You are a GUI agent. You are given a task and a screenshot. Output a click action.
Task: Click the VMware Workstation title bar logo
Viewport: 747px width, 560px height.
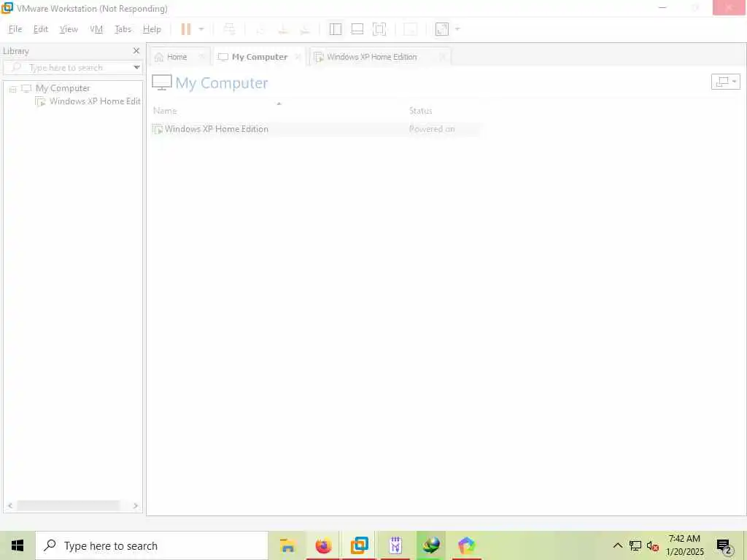coord(7,8)
